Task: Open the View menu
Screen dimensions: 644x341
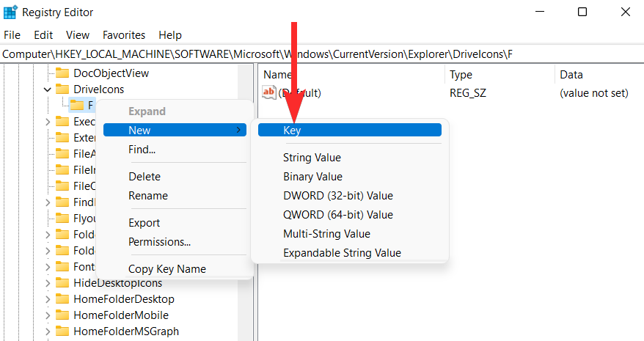Action: [x=77, y=34]
